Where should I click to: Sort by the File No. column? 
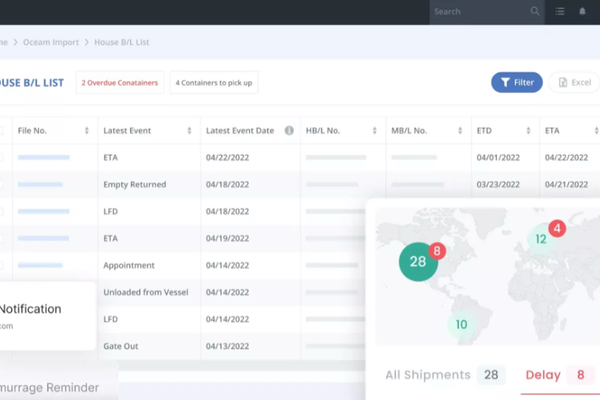pos(87,131)
